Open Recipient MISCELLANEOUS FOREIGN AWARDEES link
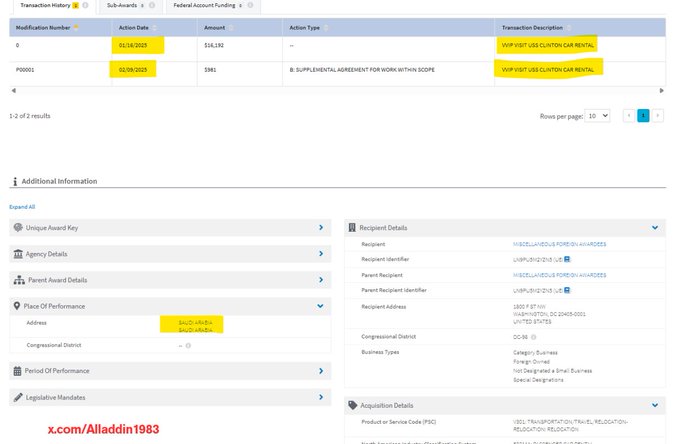The image size is (680, 444). [x=559, y=244]
